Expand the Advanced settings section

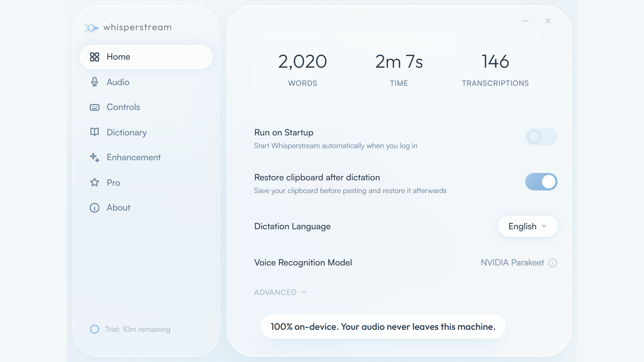click(280, 292)
